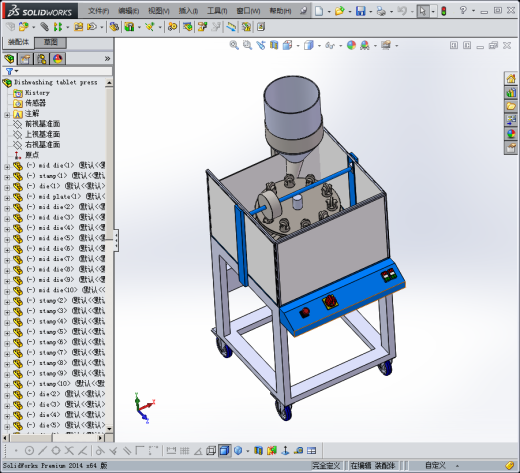The image size is (520, 473).
Task: Open the File Explorer task pane folder tab
Action: (x=511, y=106)
